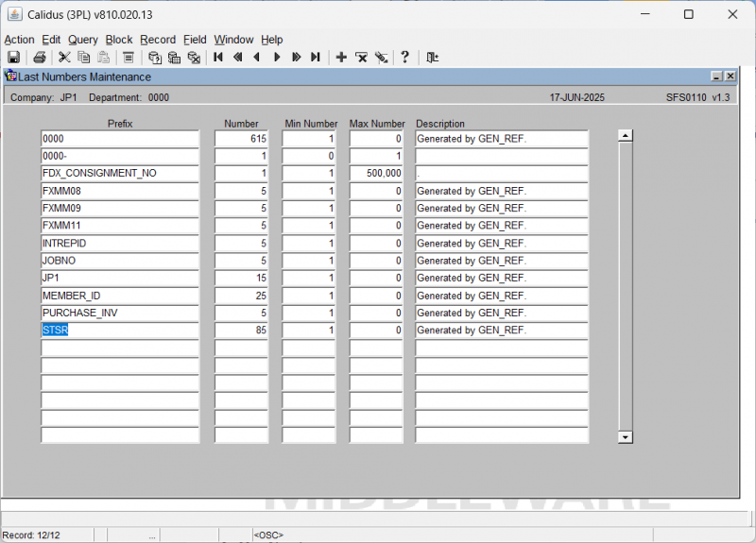Select the STSR prefix field
Viewport: 756px width, 543px height.
[x=120, y=330]
